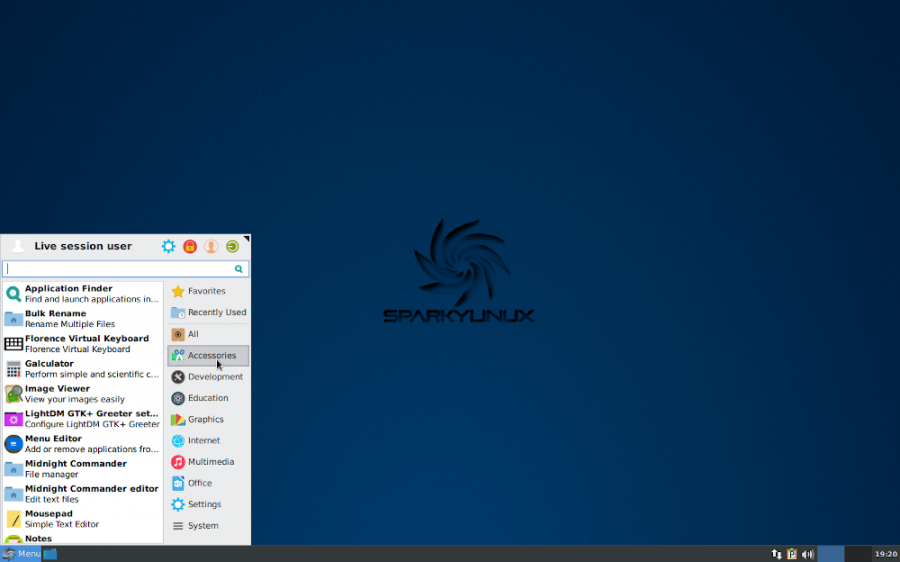900x562 pixels.
Task: Select the System category
Action: click(208, 525)
